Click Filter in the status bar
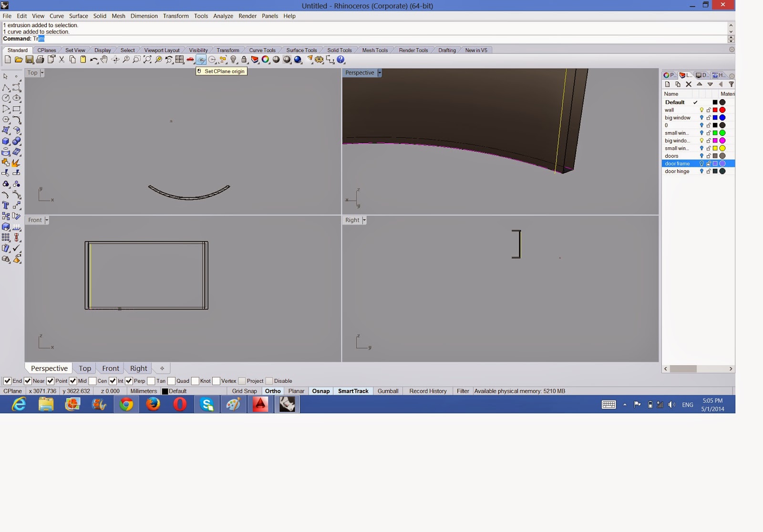 pyautogui.click(x=463, y=391)
